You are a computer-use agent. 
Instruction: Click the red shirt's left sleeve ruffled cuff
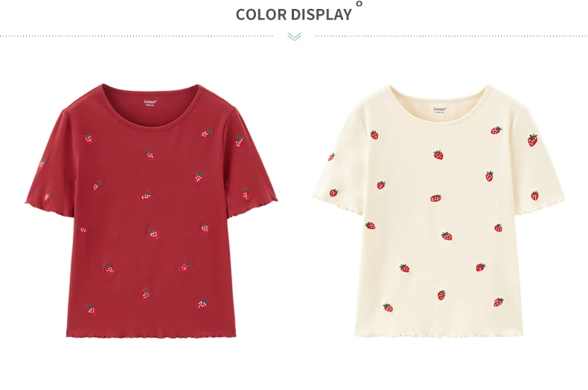49,209
